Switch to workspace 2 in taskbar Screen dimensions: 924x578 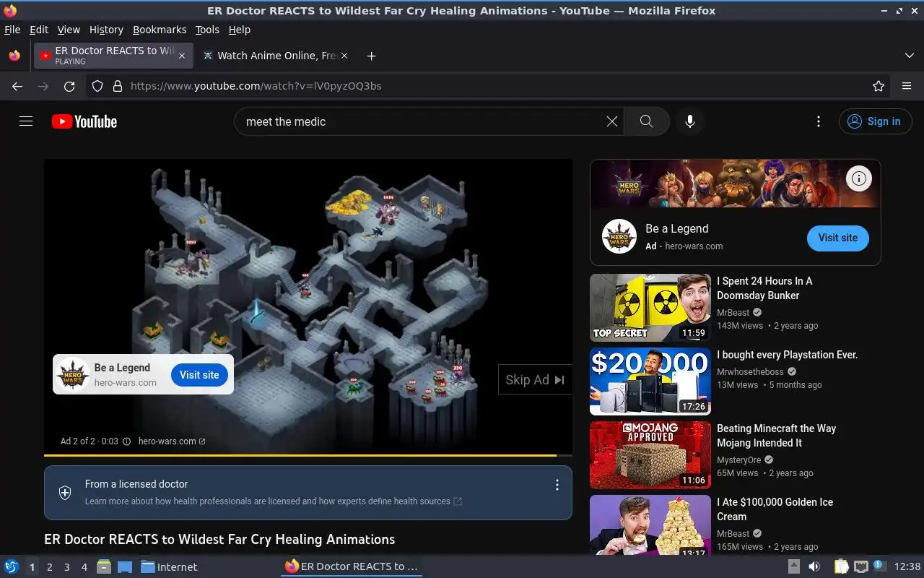[50, 567]
